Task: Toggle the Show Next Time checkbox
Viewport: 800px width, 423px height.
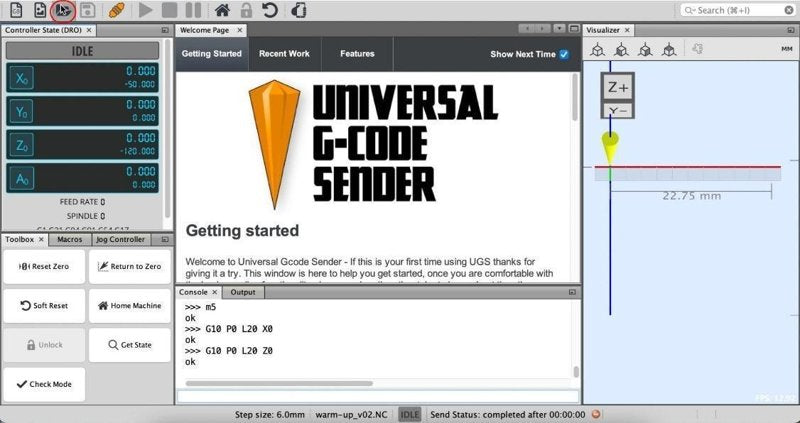Action: click(x=564, y=54)
